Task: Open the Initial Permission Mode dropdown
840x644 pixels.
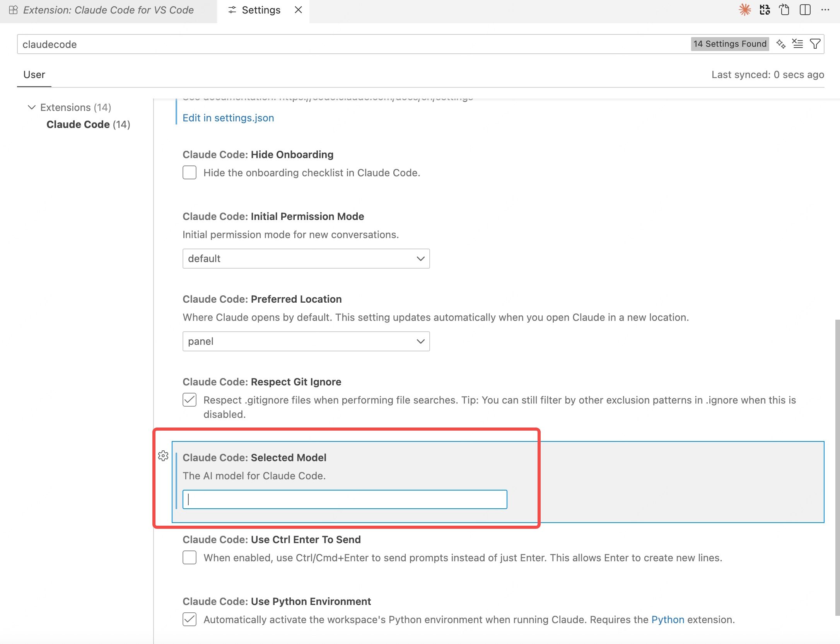Action: pos(306,259)
